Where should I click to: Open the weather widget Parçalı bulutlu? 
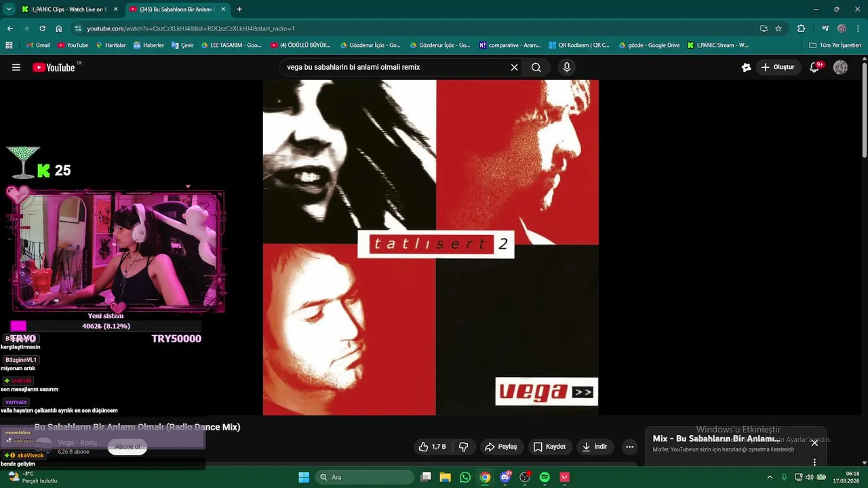point(33,477)
